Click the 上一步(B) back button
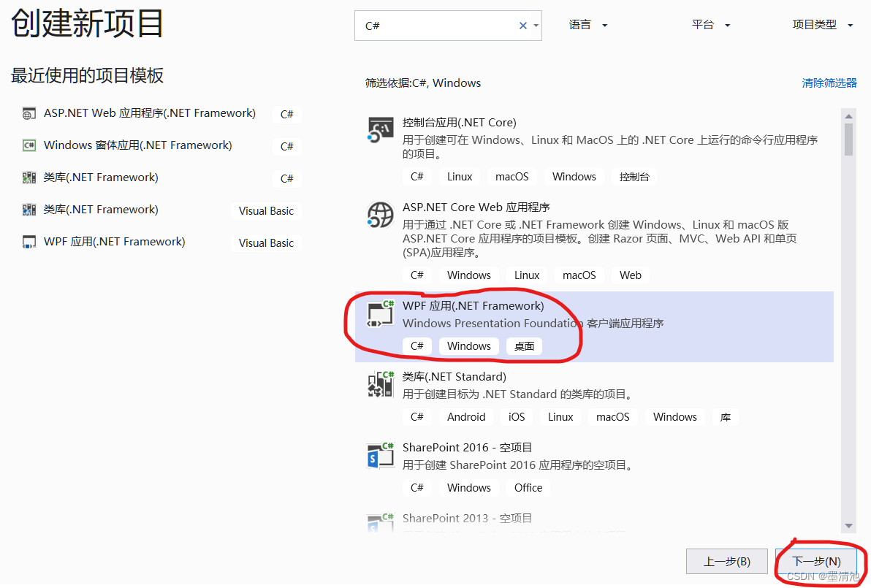The width and height of the screenshot is (871, 588). point(726,562)
